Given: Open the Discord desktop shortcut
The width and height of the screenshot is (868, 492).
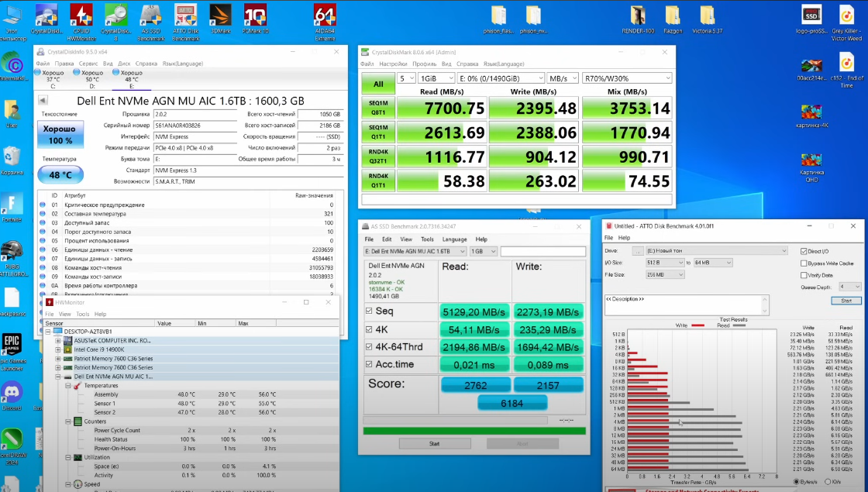Looking at the screenshot, I should pyautogui.click(x=12, y=396).
